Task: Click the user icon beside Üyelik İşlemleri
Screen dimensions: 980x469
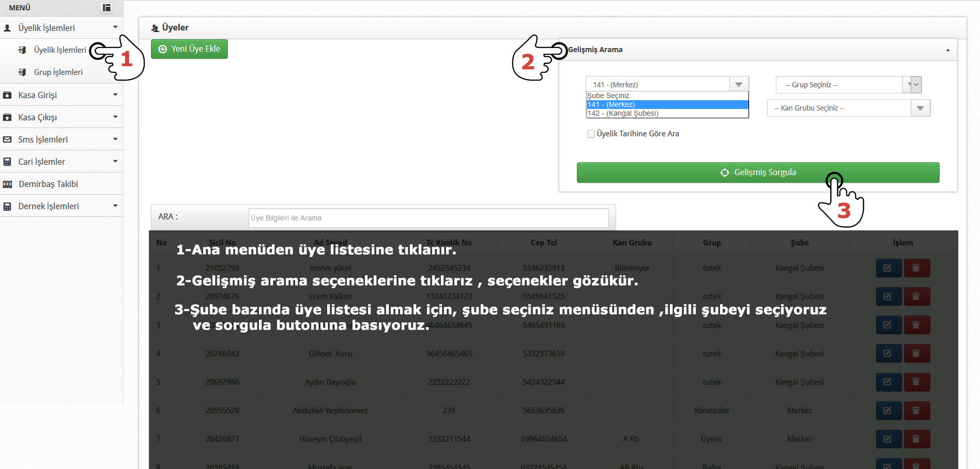Action: [7, 28]
